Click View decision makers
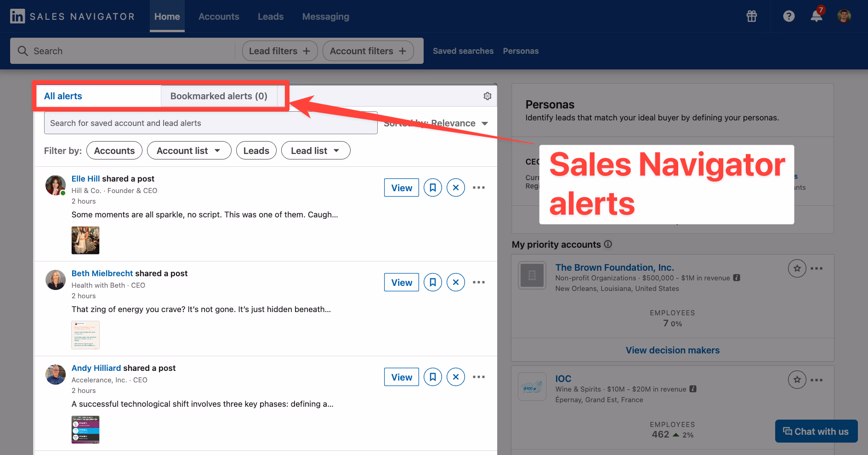The width and height of the screenshot is (868, 455). [673, 350]
